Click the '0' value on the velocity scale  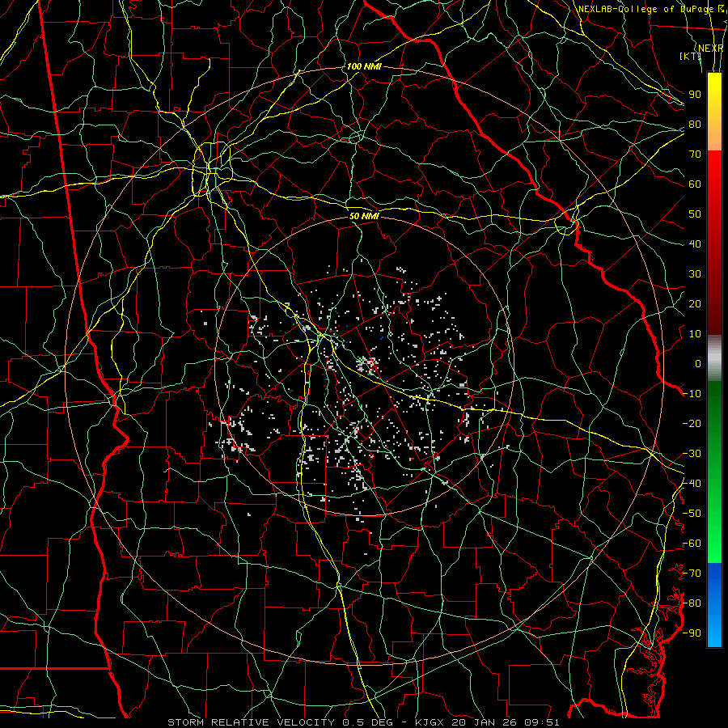(698, 364)
